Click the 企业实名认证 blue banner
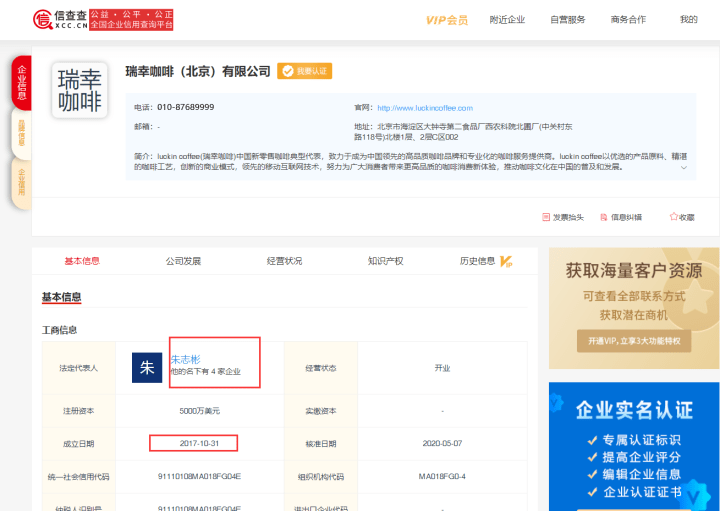 634,446
